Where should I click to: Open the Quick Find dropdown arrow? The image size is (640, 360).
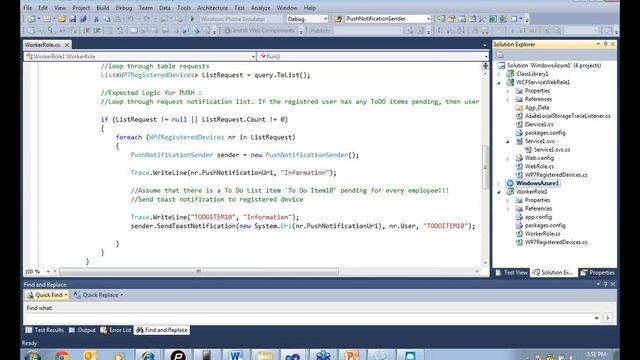[66, 295]
